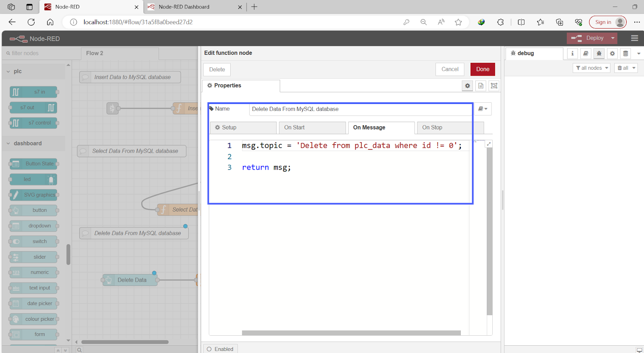Open the help book sidebar icon
644x353 pixels.
click(586, 53)
